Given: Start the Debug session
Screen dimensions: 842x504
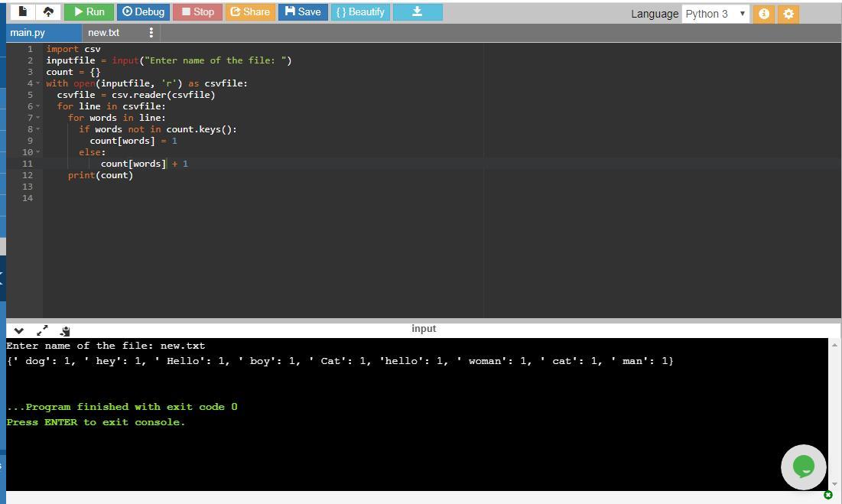Looking at the screenshot, I should (x=143, y=11).
